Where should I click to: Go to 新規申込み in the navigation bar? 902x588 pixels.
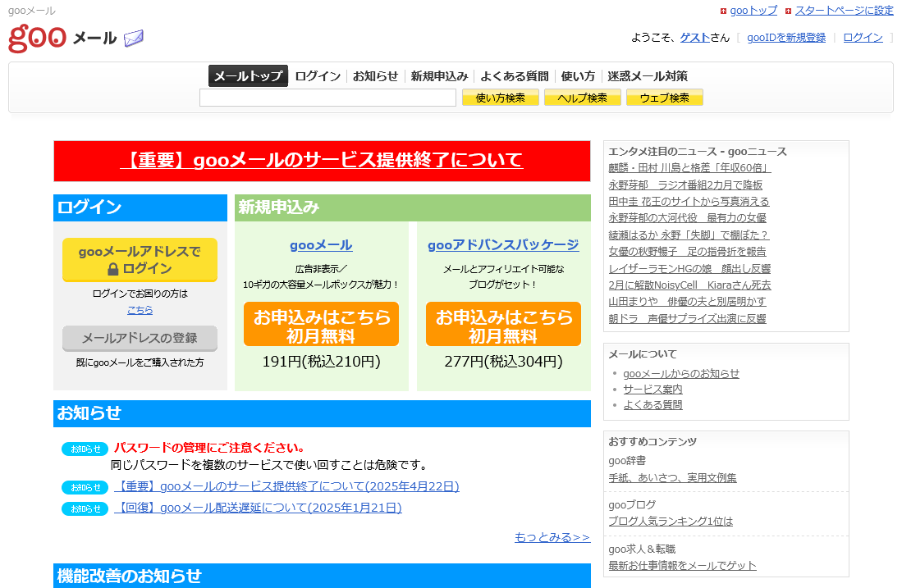point(439,76)
